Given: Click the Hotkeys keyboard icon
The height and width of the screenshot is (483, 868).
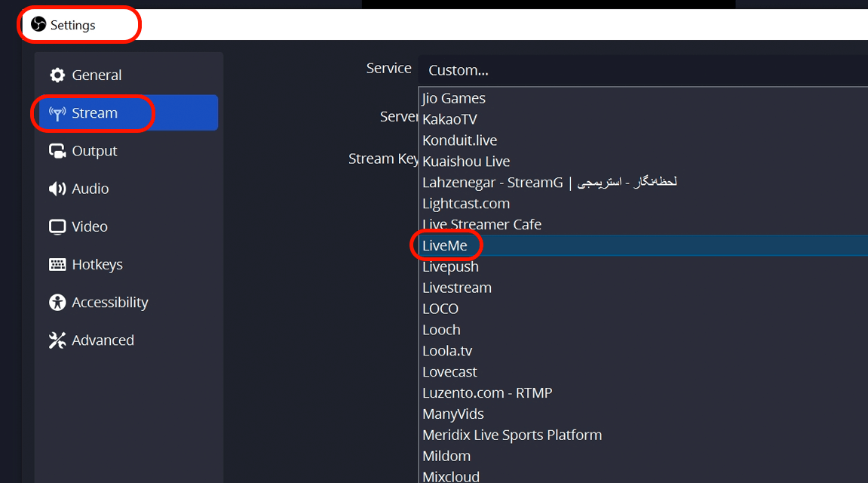Looking at the screenshot, I should (57, 265).
